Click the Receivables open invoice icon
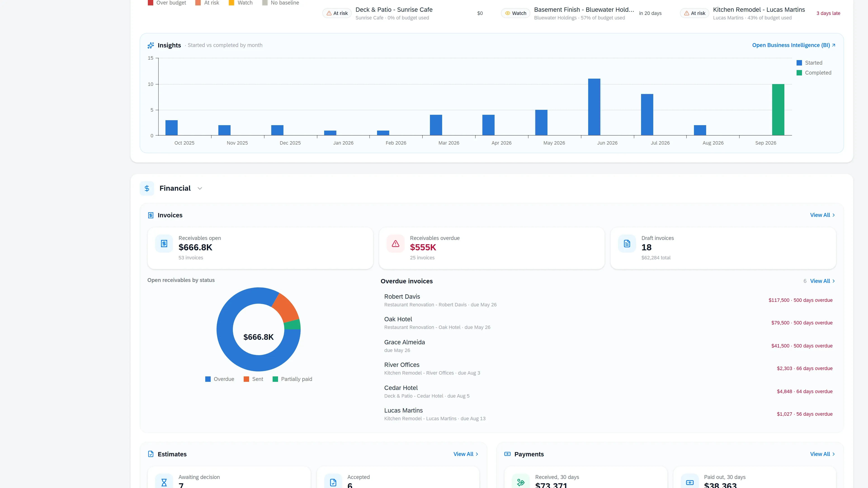868x488 pixels. point(164,244)
